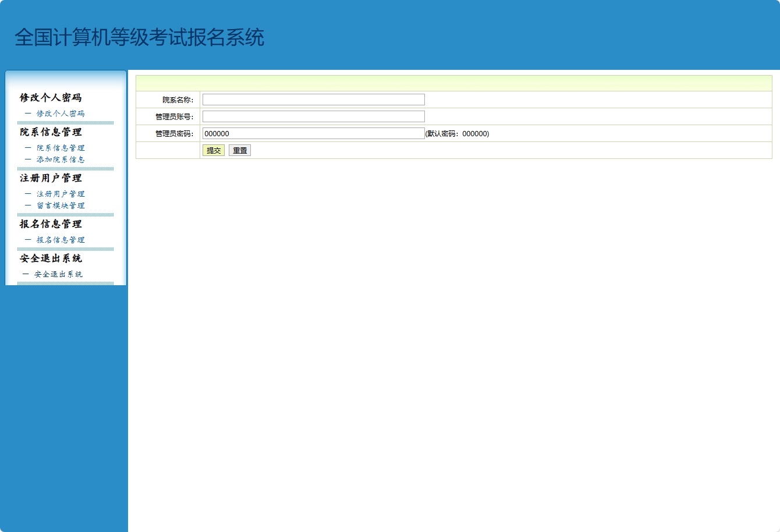
Task: Select the 修改个人密码 section header
Action: [x=51, y=97]
